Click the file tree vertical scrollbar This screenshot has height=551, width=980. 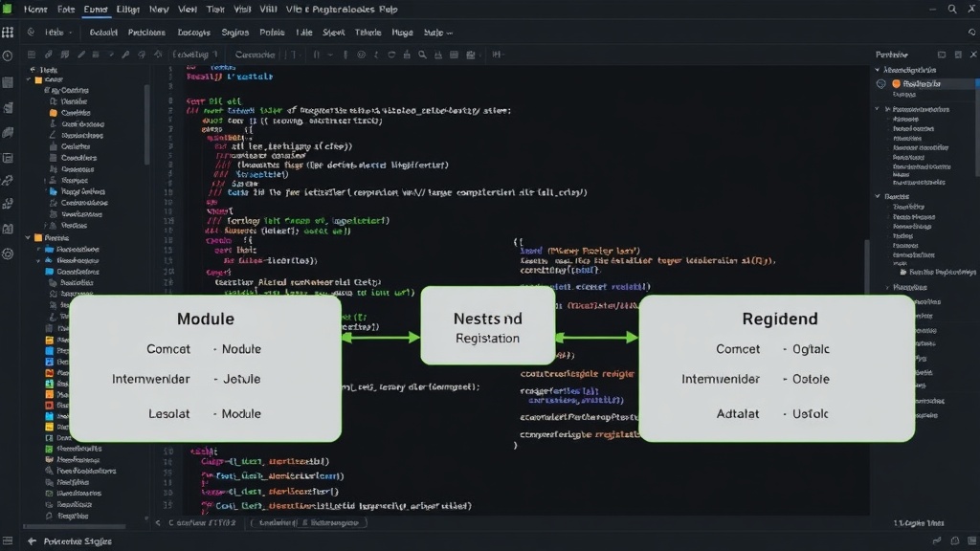click(x=147, y=125)
